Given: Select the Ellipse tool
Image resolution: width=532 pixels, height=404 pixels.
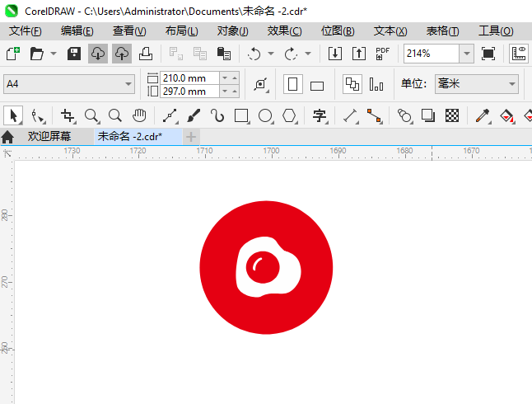Looking at the screenshot, I should point(265,115).
